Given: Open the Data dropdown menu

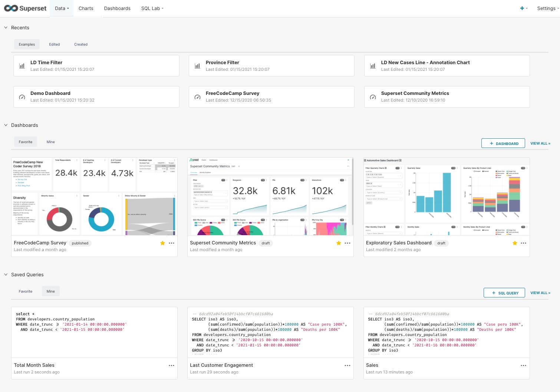Looking at the screenshot, I should tap(62, 9).
